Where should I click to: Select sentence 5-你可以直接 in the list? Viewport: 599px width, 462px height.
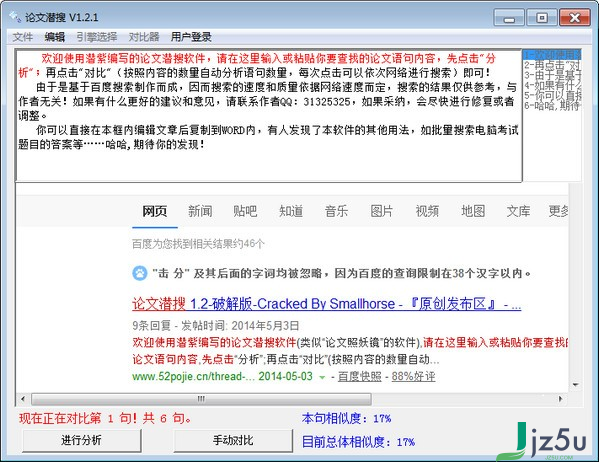pos(552,96)
